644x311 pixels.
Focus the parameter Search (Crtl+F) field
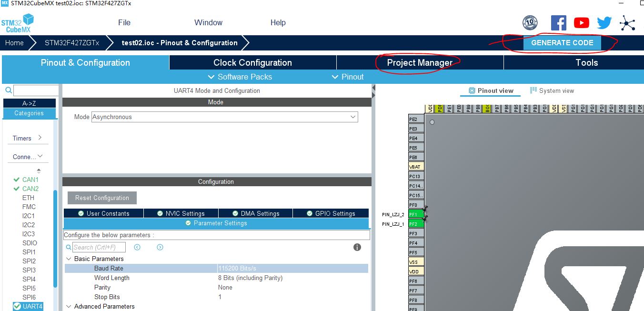point(99,247)
